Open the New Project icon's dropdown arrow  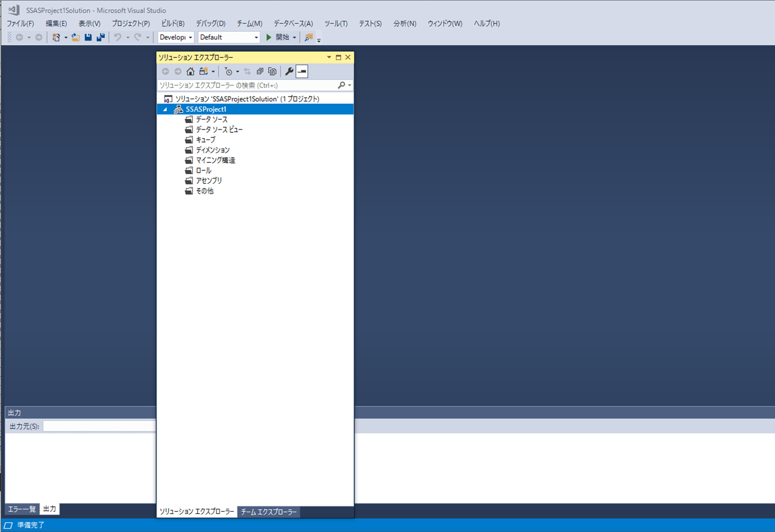click(66, 38)
